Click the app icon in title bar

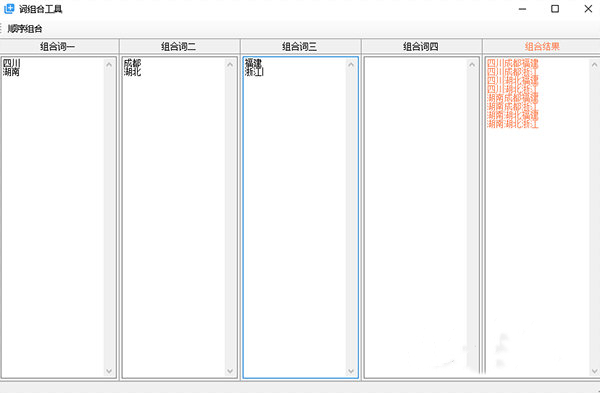pyautogui.click(x=9, y=9)
